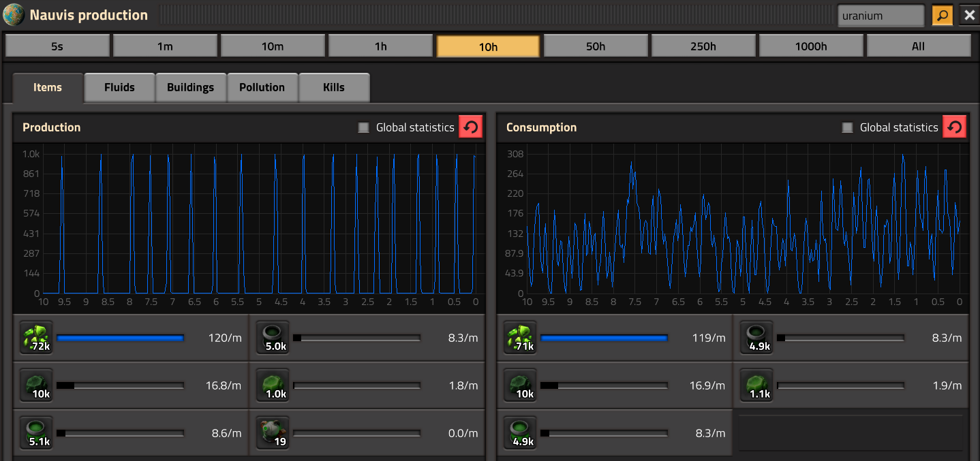The width and height of the screenshot is (980, 461).
Task: Click uranium ore icon in Consumption list
Action: 520,338
